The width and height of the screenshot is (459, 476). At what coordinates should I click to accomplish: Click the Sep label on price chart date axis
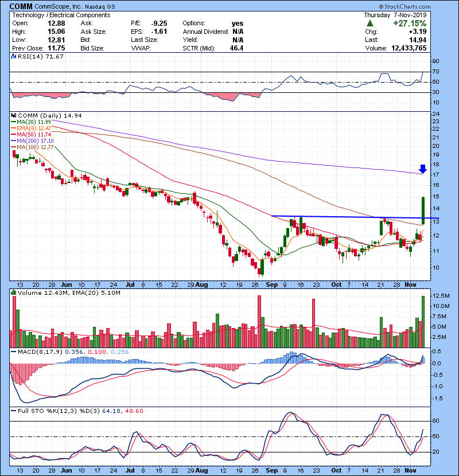pyautogui.click(x=272, y=285)
